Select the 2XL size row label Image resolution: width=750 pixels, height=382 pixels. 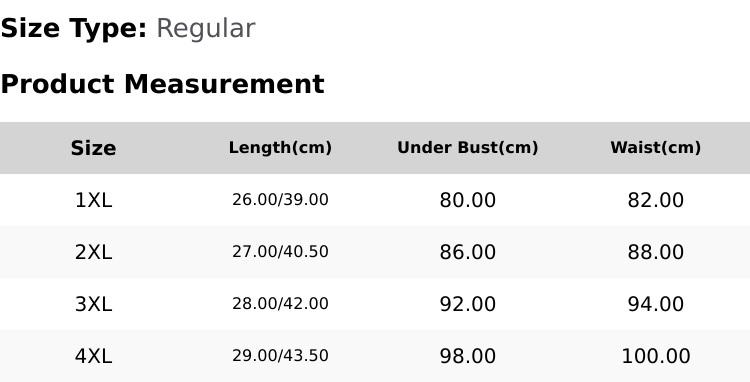coord(93,252)
